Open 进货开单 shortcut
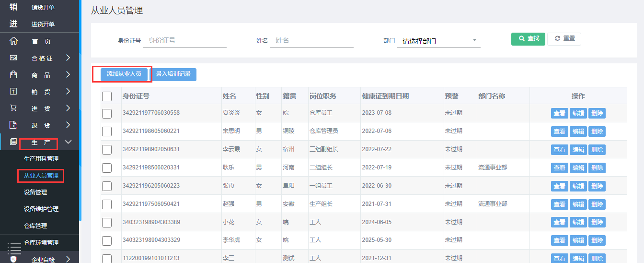 43,24
